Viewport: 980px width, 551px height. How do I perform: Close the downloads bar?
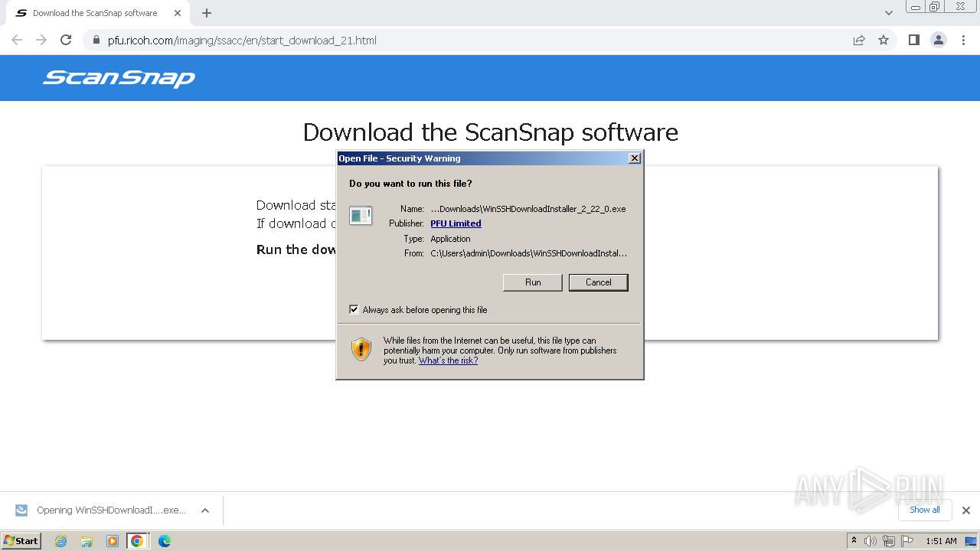coord(966,510)
